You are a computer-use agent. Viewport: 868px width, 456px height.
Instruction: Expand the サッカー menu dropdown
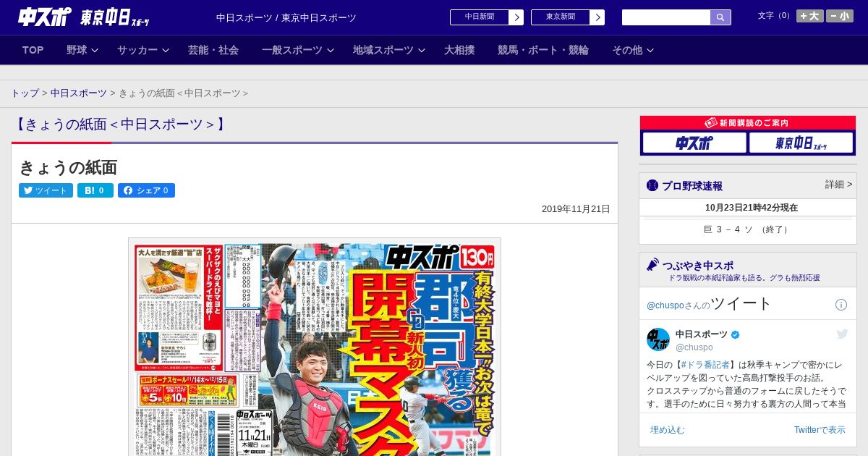point(142,50)
